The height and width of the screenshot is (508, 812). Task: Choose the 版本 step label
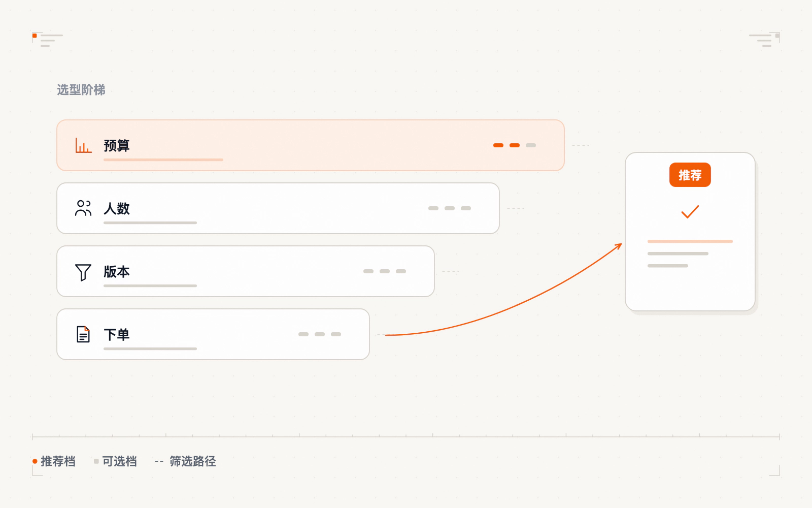(x=117, y=272)
